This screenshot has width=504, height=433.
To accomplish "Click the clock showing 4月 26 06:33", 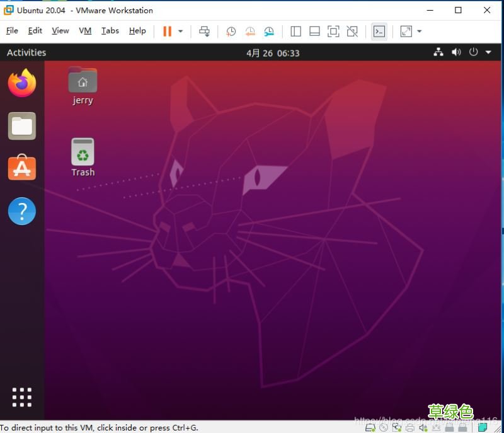I will coord(273,53).
